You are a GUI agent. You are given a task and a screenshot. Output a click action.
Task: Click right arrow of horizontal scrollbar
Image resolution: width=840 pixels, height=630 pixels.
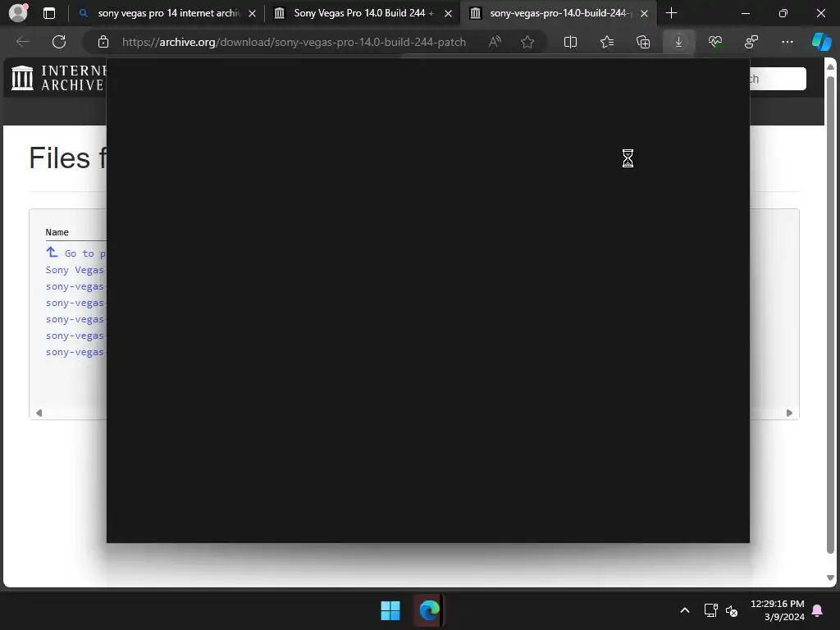789,413
